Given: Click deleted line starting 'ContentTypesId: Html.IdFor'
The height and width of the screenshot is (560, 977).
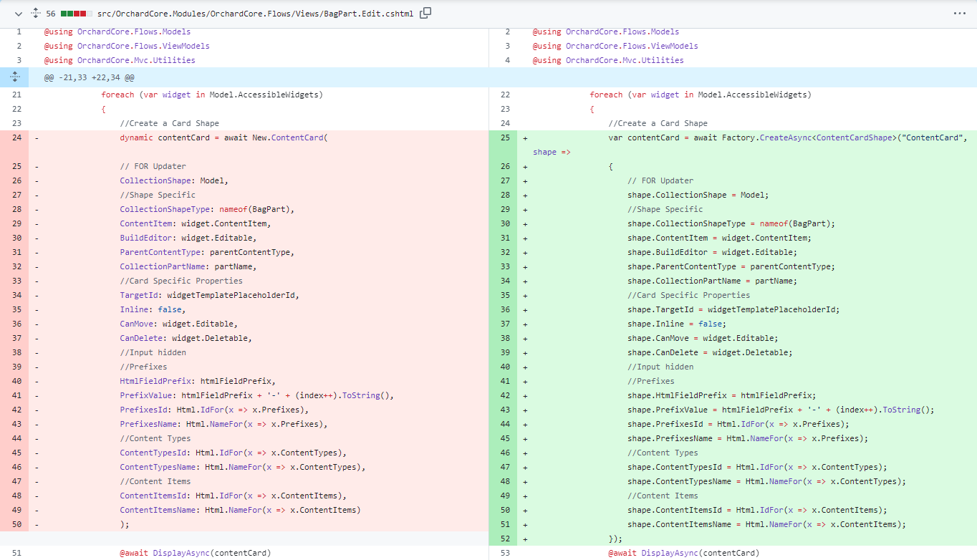Looking at the screenshot, I should 233,453.
